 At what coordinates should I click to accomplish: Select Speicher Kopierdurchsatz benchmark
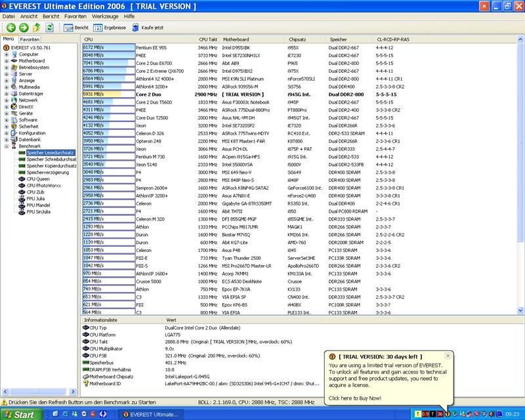52,166
